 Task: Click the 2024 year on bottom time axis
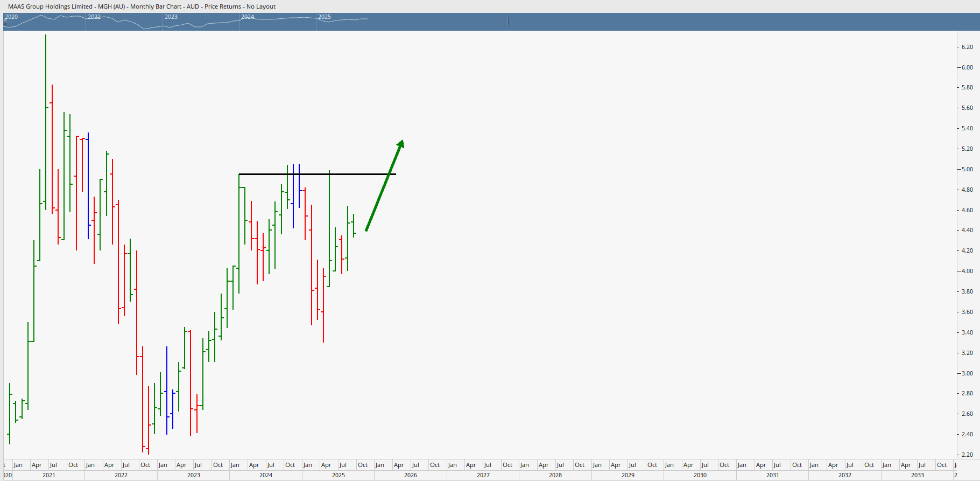pos(266,475)
